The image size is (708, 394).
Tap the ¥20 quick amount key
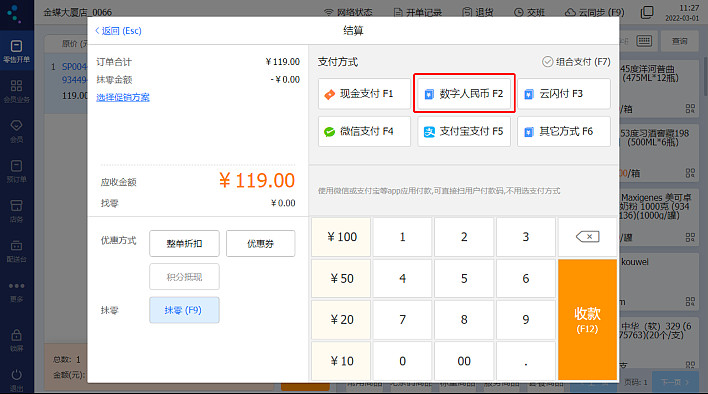(x=341, y=320)
